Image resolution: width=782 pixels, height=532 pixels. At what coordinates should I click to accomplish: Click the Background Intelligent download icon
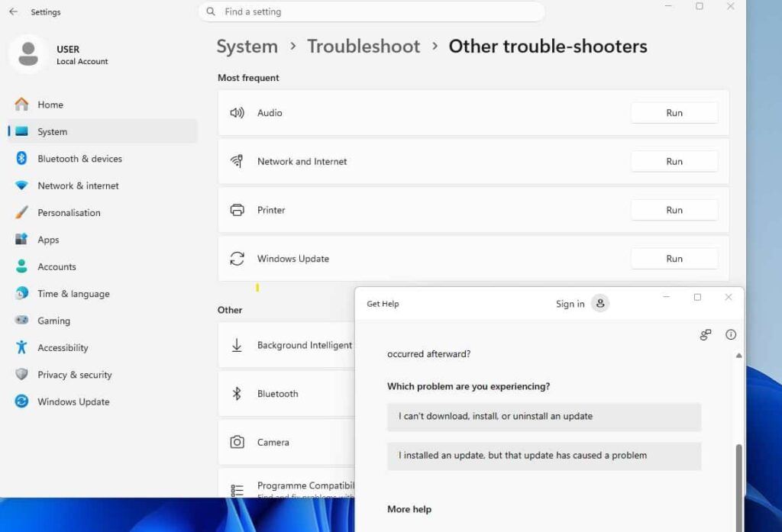237,345
